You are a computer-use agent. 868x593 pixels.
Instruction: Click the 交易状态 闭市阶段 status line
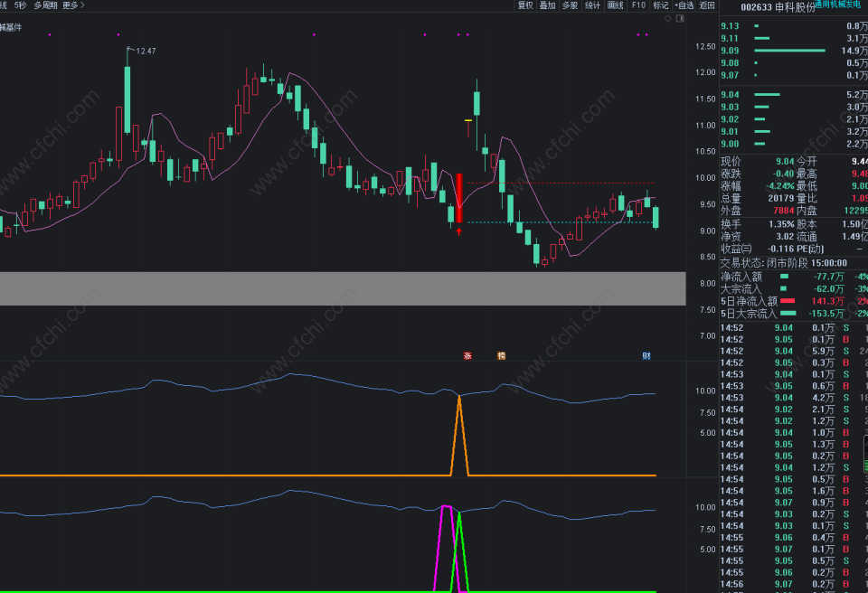(x=783, y=263)
